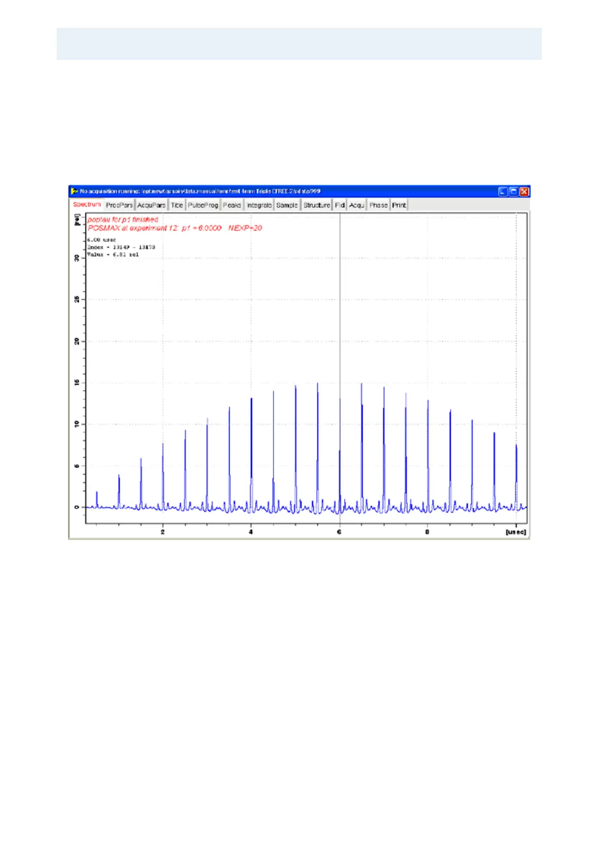The width and height of the screenshot is (613, 868).
Task: Select the Title tab
Action: (x=177, y=205)
